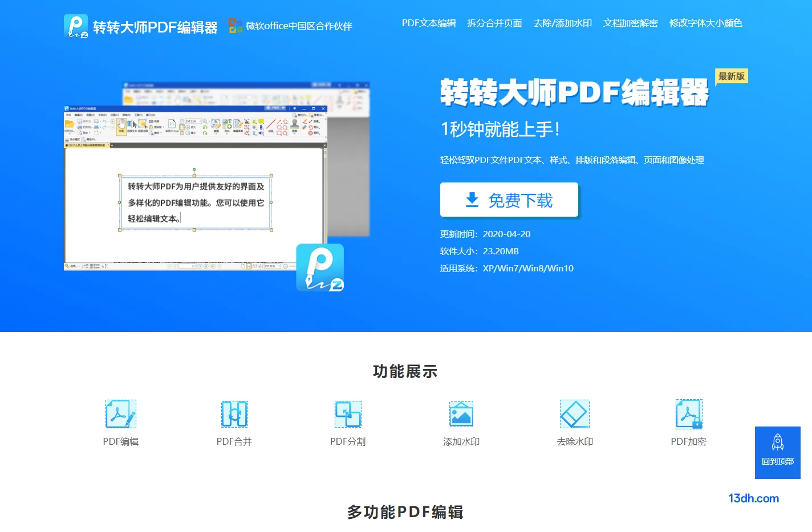Select the PDF加密 feature icon
Screen dimensions: 812x532
point(688,414)
